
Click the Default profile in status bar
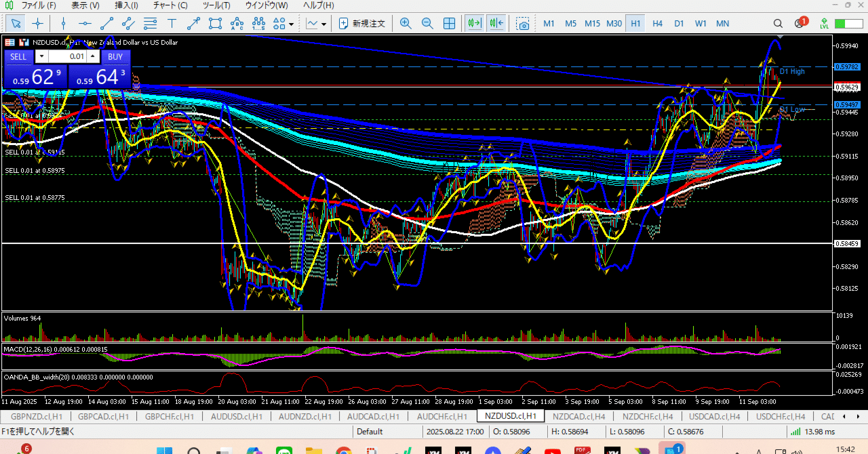370,432
